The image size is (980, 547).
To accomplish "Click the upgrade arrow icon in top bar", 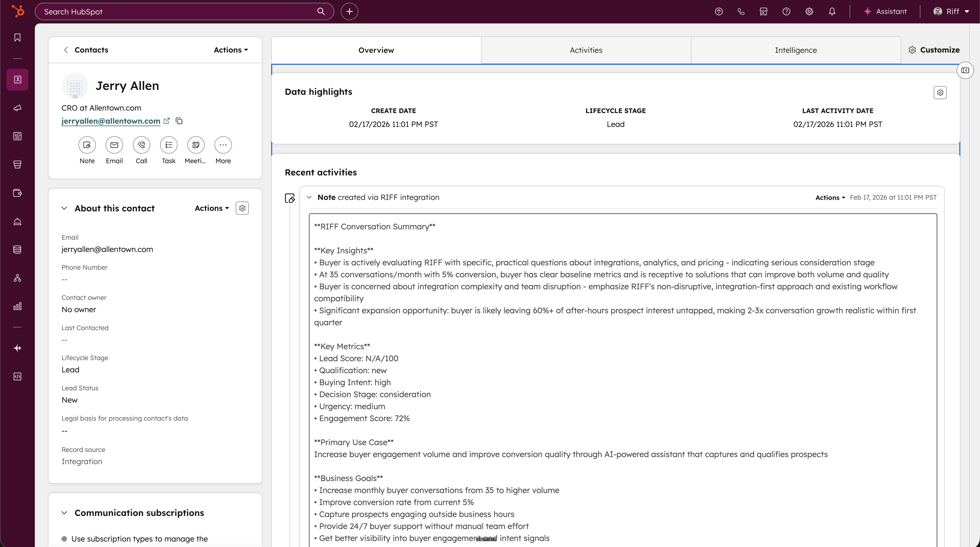I will coord(719,11).
